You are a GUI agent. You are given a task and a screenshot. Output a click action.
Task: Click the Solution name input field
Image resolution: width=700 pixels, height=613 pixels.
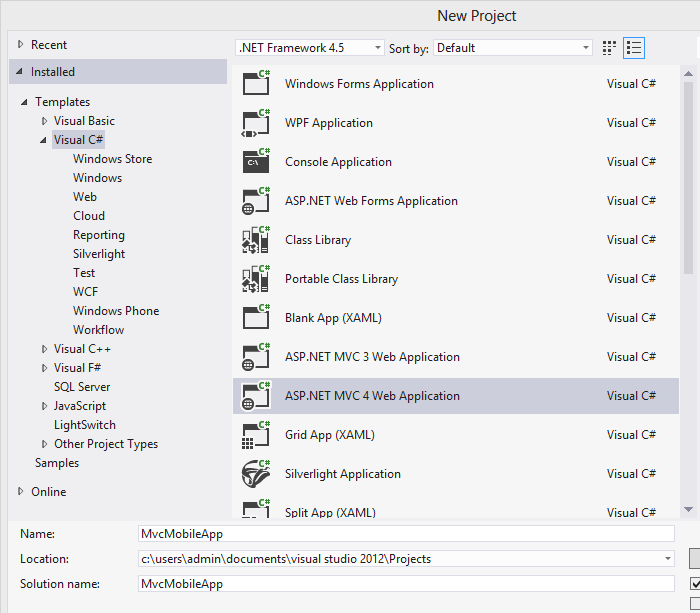(x=406, y=584)
